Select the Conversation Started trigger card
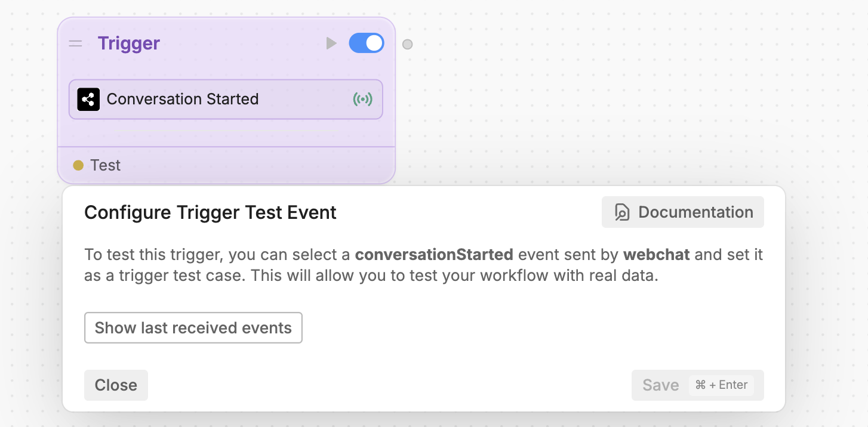Image resolution: width=868 pixels, height=427 pixels. click(x=226, y=99)
